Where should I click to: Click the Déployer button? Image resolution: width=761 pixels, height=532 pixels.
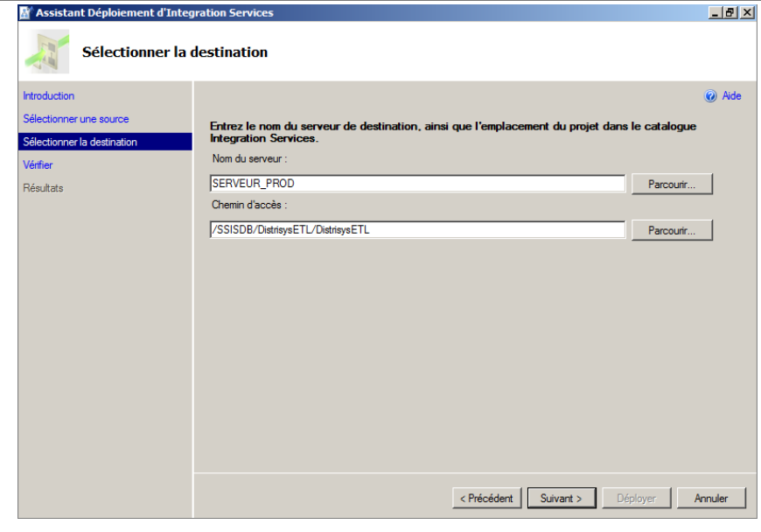coord(636,498)
